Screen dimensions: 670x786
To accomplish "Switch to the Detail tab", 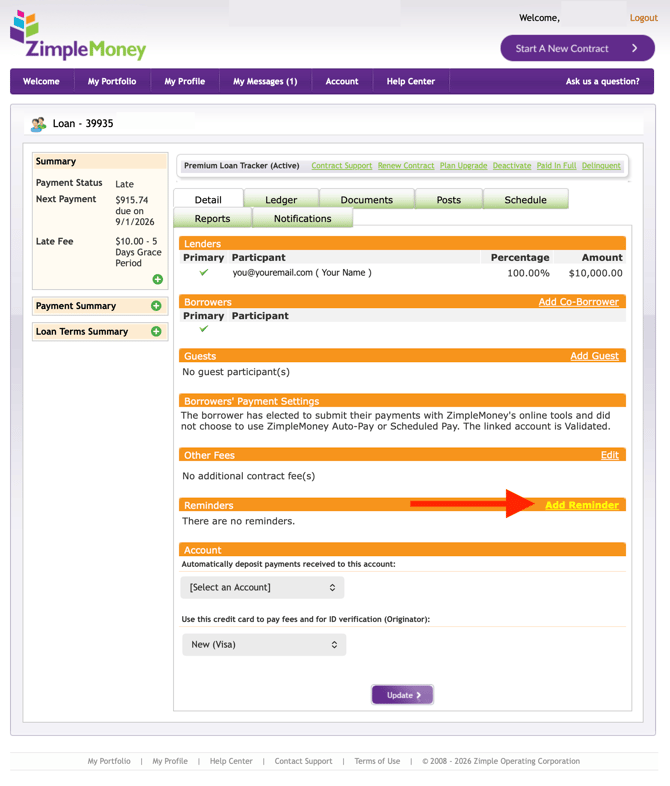I will coord(208,200).
